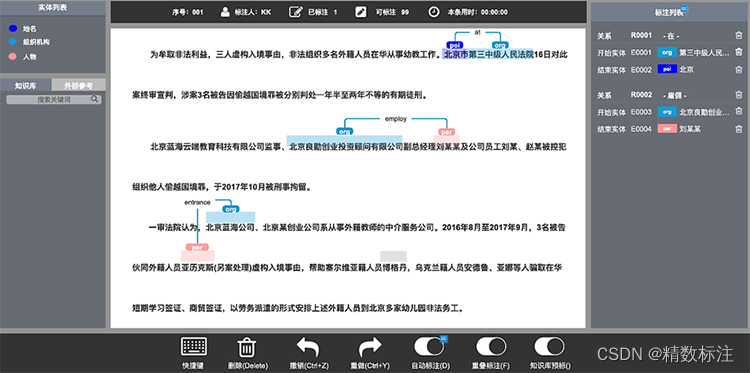Image resolution: width=750 pixels, height=373 pixels.
Task: Click the 本条用时: 00:00:00 timer text
Action: coord(478,12)
